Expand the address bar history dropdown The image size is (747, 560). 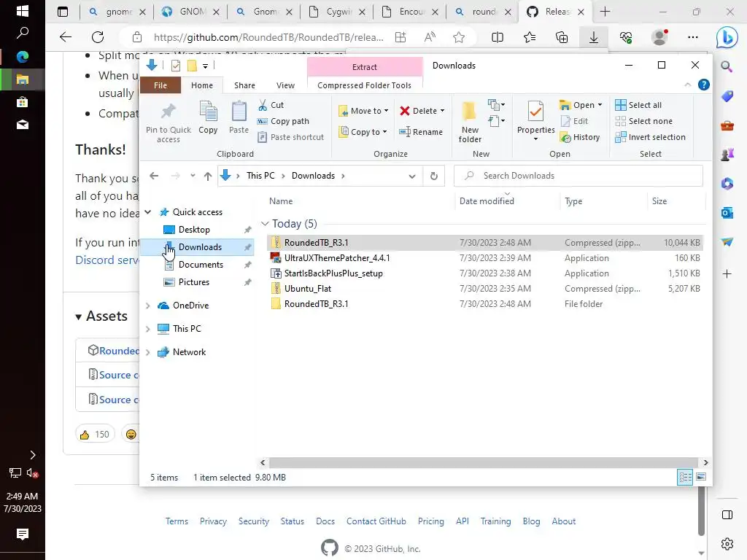[x=412, y=176]
